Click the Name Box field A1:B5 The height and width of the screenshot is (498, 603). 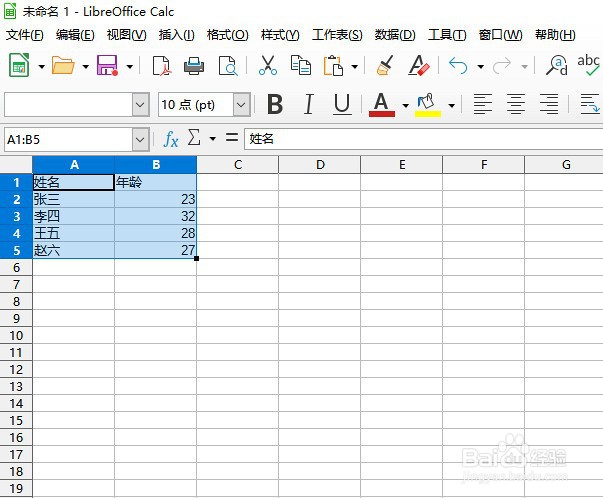point(68,140)
